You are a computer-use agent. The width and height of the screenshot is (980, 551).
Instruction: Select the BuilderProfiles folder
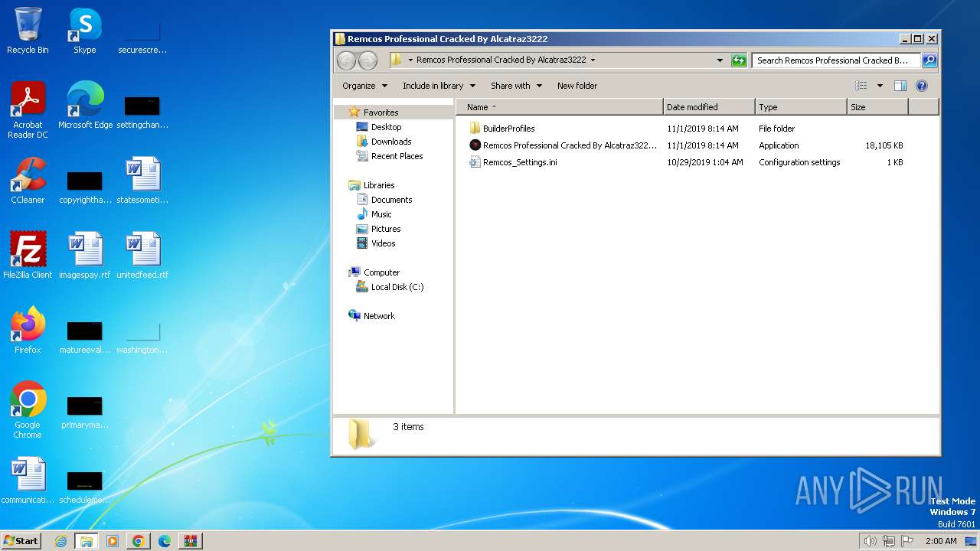pos(502,129)
